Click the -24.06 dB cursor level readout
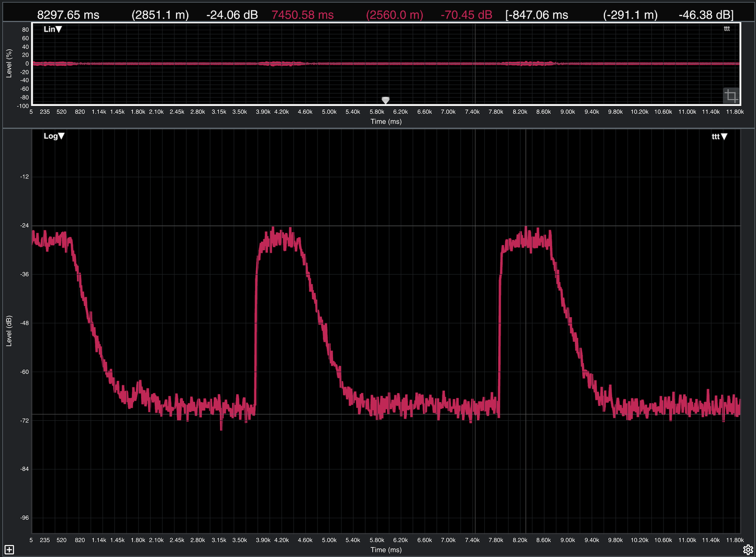Image resolution: width=756 pixels, height=557 pixels. coord(232,15)
